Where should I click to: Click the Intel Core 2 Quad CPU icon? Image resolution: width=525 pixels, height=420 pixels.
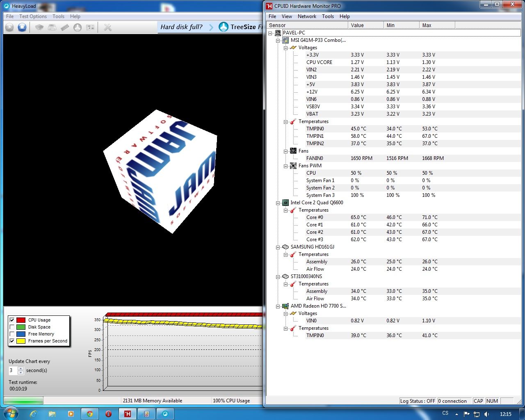click(285, 203)
